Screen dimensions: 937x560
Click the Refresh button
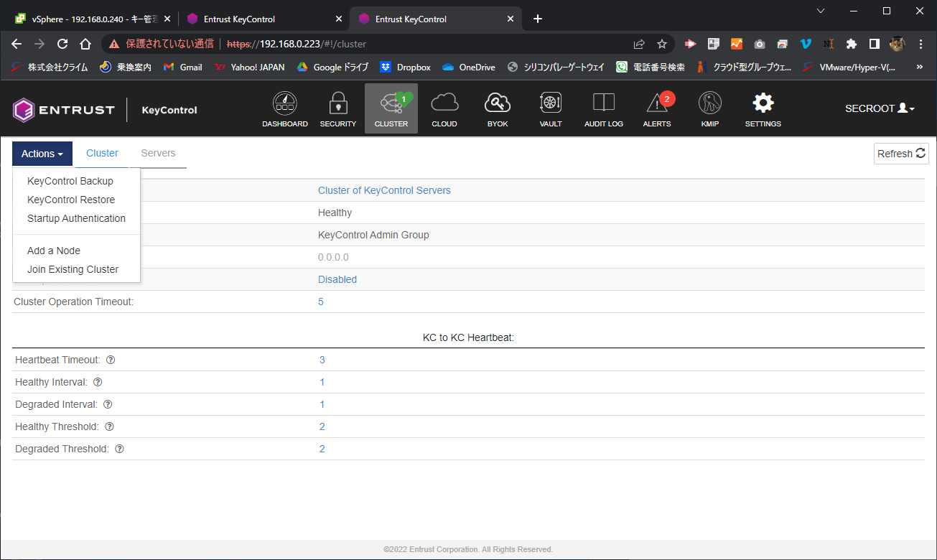pos(901,154)
